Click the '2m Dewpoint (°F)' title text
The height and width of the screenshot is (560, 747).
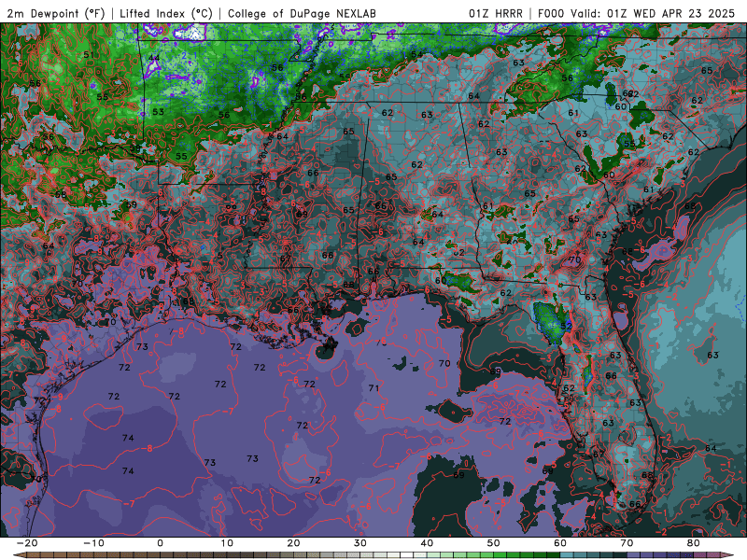click(x=56, y=13)
